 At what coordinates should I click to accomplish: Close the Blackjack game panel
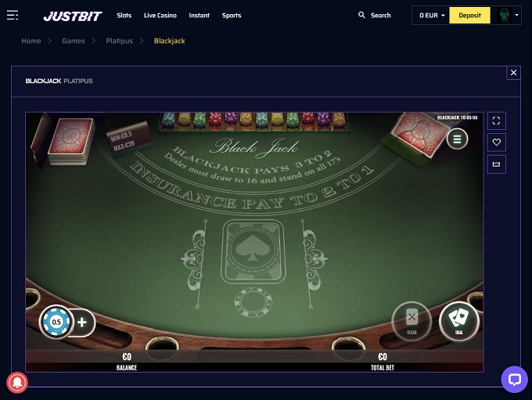click(x=513, y=72)
